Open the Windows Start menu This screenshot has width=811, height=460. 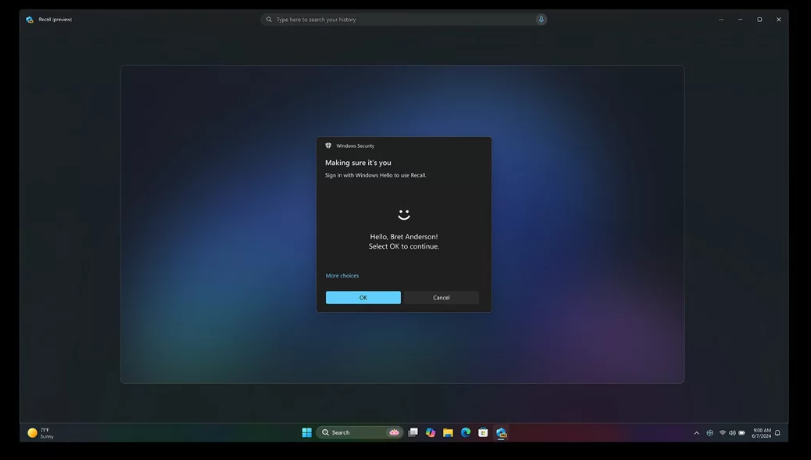[307, 433]
